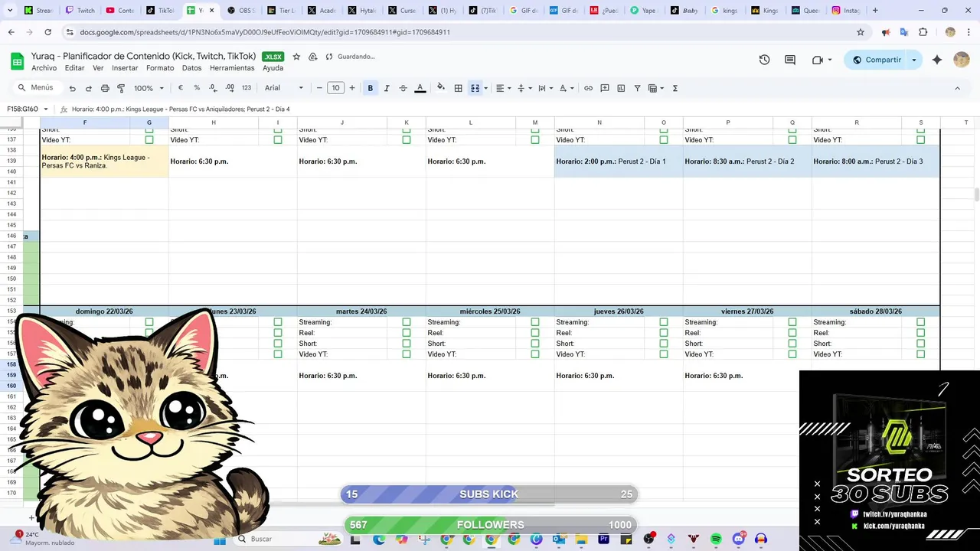Image resolution: width=980 pixels, height=551 pixels.
Task: Decrease decimal places icon
Action: tap(213, 88)
